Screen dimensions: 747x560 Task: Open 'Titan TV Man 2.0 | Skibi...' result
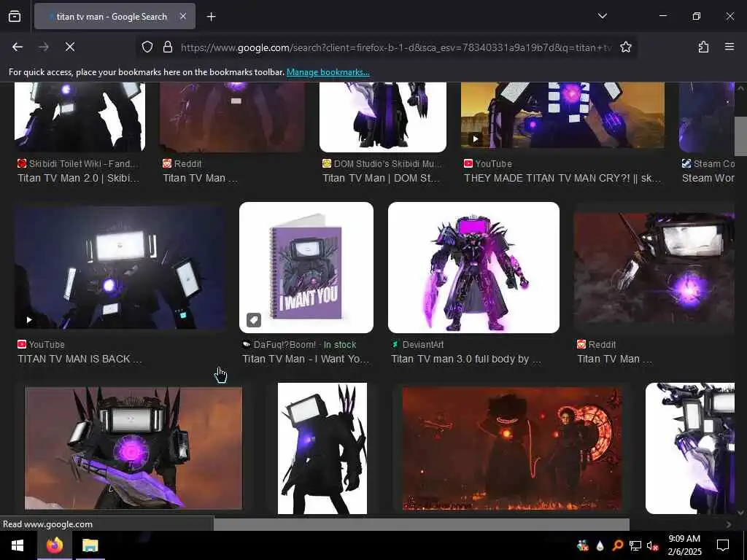(78, 178)
